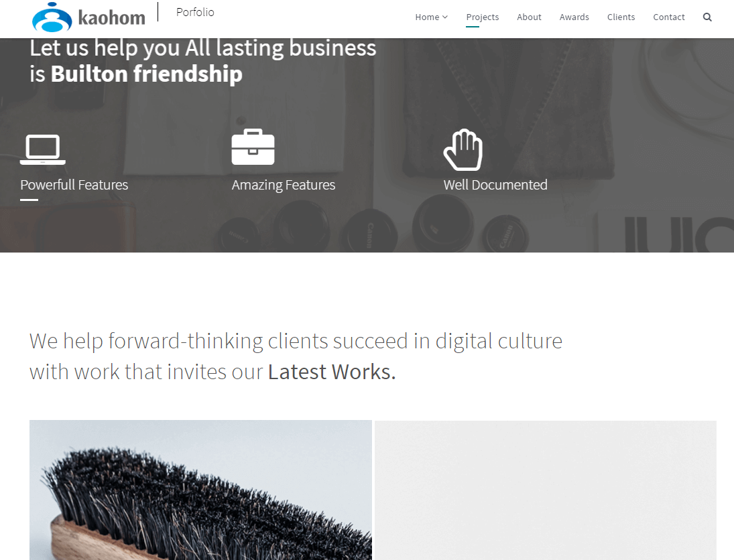Click the kaohom blue logo icon
The height and width of the screenshot is (560, 734).
coord(52,17)
